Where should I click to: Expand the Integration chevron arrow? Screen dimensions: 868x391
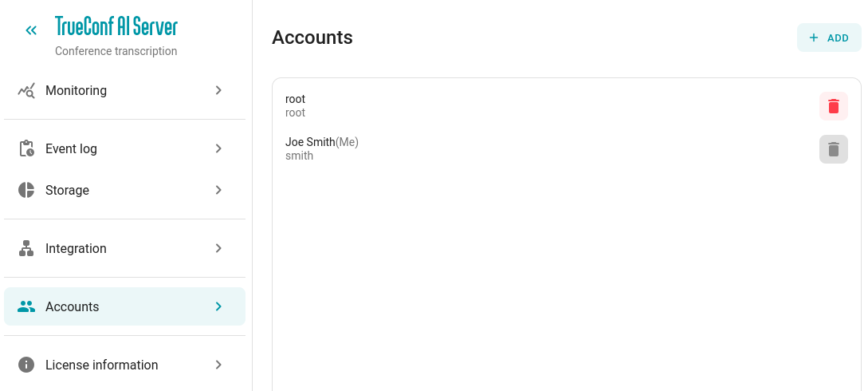218,248
